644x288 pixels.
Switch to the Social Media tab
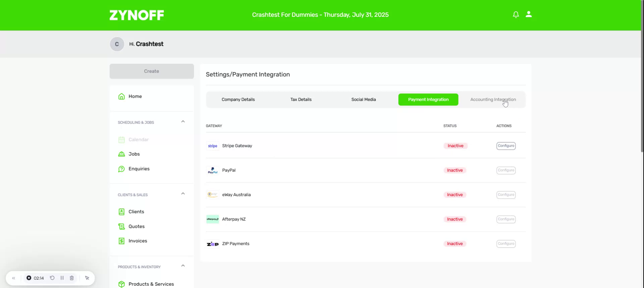[364, 100]
